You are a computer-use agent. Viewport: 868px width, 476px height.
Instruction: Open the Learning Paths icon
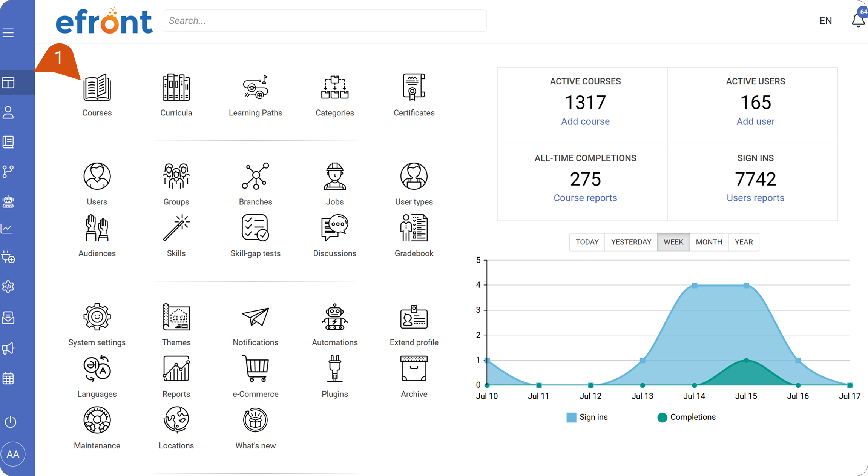[x=255, y=88]
